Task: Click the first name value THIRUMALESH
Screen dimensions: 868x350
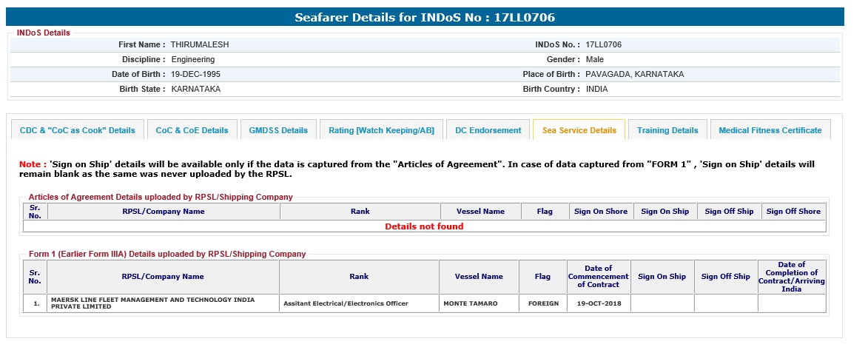Action: 200,44
